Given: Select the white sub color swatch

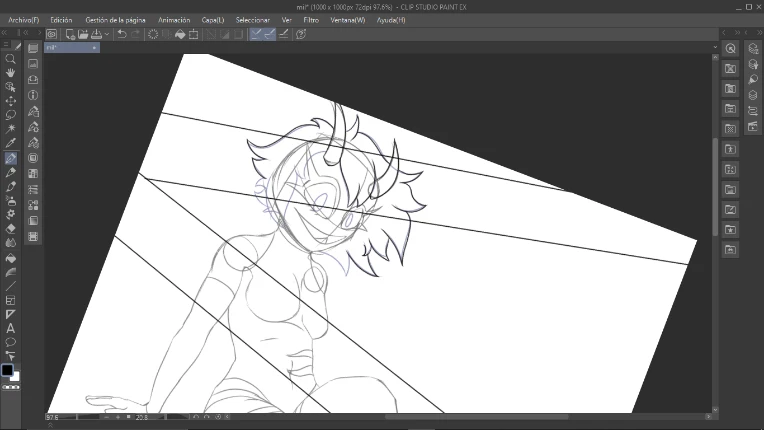Looking at the screenshot, I should pyautogui.click(x=16, y=377).
